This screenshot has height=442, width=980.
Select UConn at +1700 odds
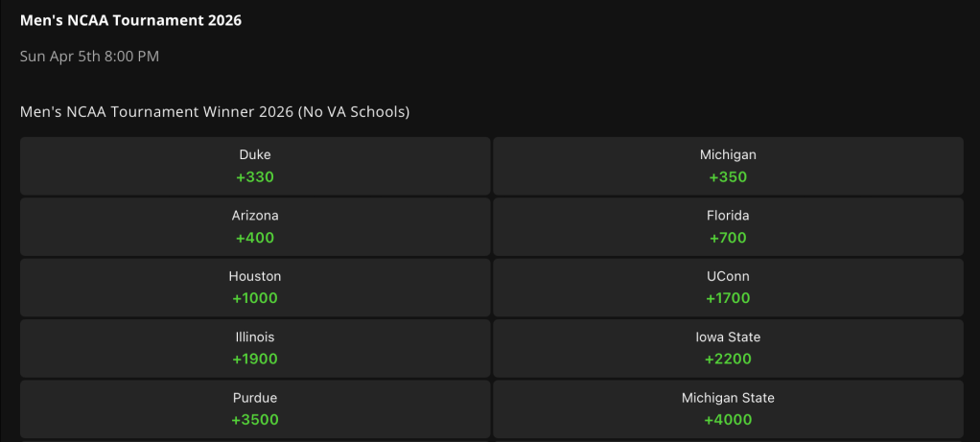click(x=728, y=287)
